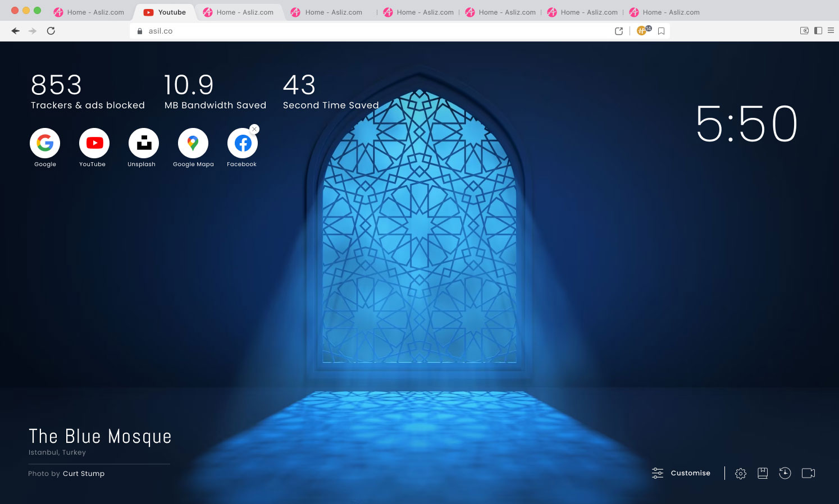Switch to the Youtube tab
839x504 pixels.
pyautogui.click(x=165, y=12)
